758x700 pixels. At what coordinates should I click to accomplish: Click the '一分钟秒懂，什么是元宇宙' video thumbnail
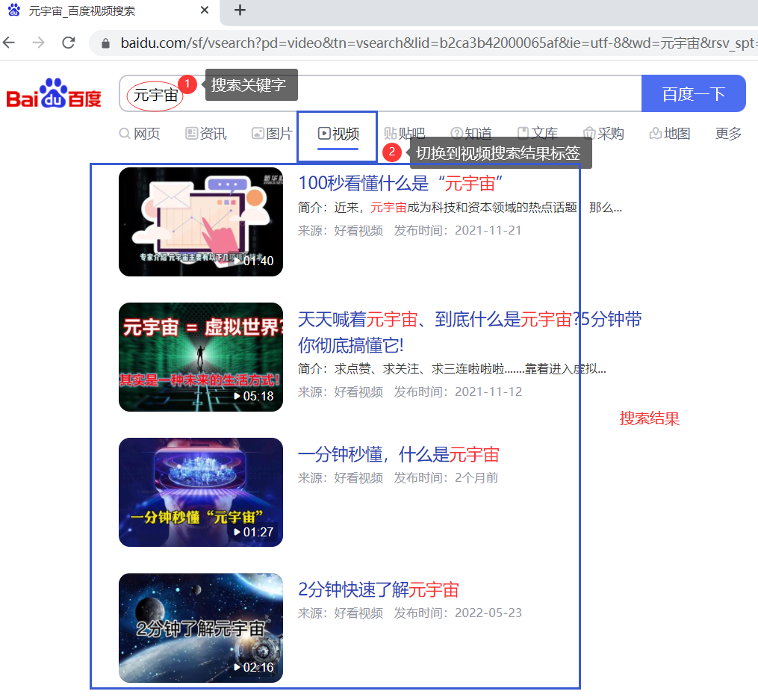[200, 492]
